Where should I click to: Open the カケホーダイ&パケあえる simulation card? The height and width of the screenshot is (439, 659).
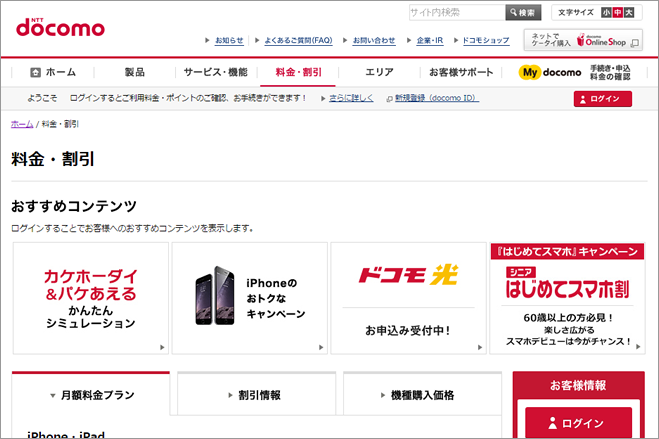click(91, 298)
